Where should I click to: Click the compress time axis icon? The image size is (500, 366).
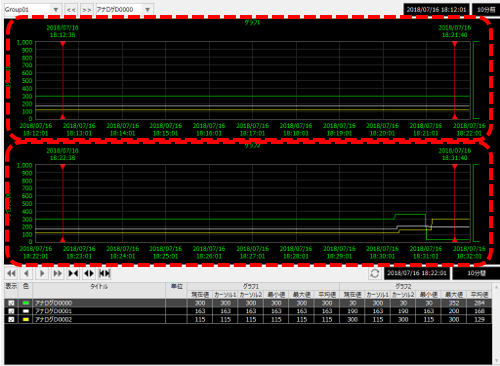73,274
